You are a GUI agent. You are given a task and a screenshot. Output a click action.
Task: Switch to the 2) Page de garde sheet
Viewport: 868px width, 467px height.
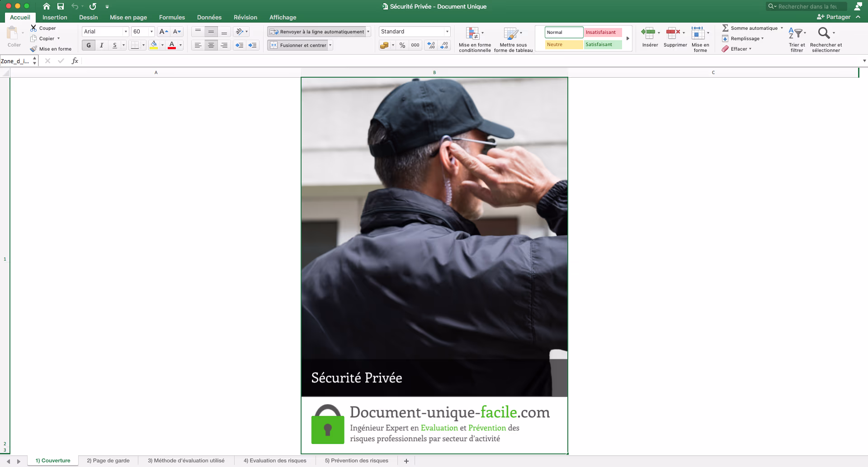tap(108, 461)
